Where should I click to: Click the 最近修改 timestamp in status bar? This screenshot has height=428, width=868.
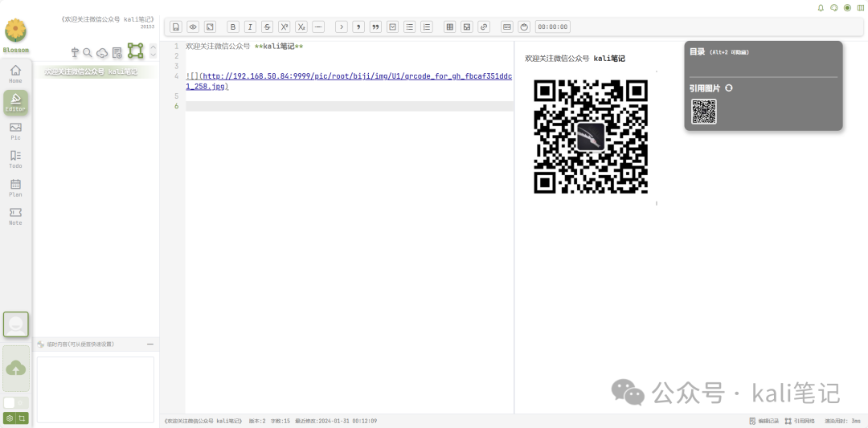click(336, 422)
